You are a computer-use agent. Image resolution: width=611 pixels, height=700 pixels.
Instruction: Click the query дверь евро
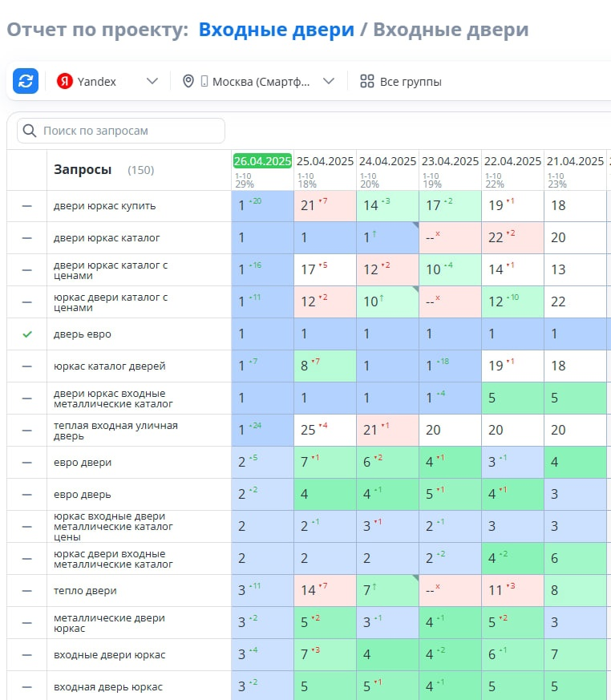coord(82,334)
